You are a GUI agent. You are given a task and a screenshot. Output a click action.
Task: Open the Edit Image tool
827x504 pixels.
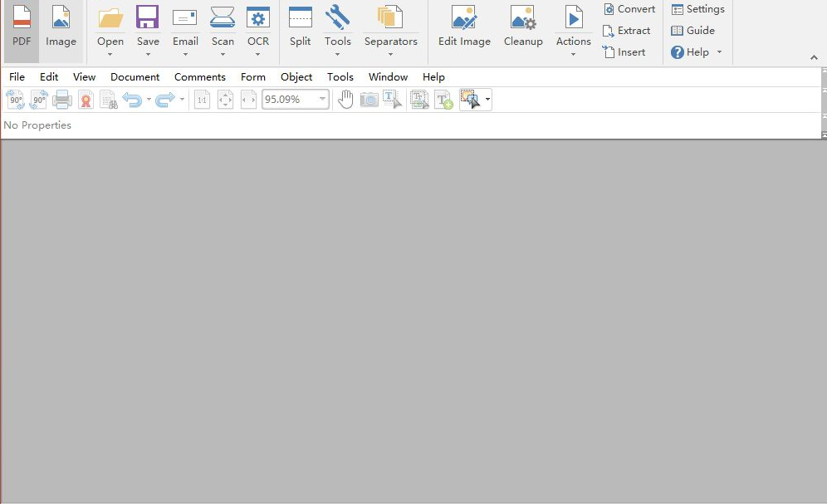[463, 25]
